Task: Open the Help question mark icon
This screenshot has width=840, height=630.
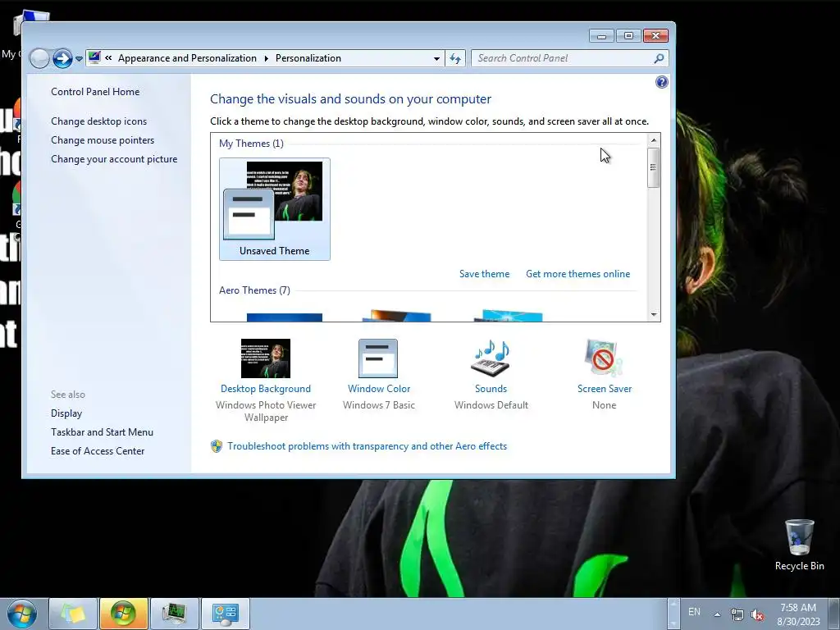Action: click(662, 82)
